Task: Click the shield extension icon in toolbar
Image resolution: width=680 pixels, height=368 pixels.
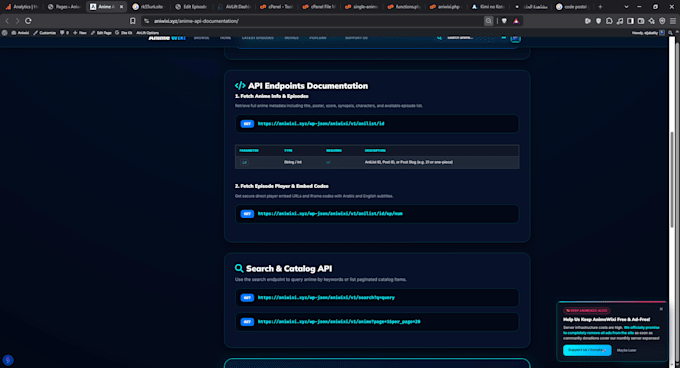Action: tap(598, 21)
